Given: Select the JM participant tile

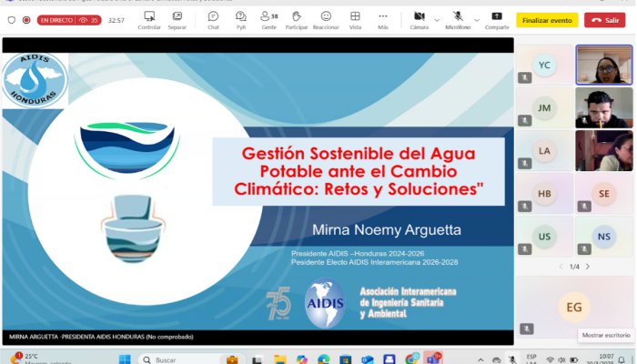Looking at the screenshot, I should 544,108.
